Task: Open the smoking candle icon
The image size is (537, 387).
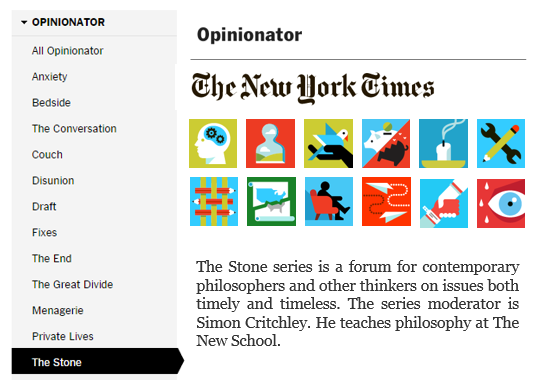Action: (444, 143)
